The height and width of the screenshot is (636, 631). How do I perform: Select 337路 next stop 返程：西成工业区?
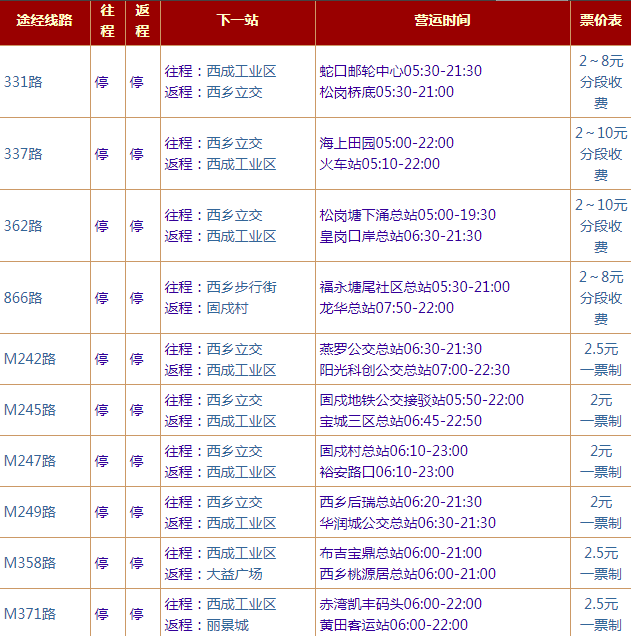pyautogui.click(x=220, y=164)
